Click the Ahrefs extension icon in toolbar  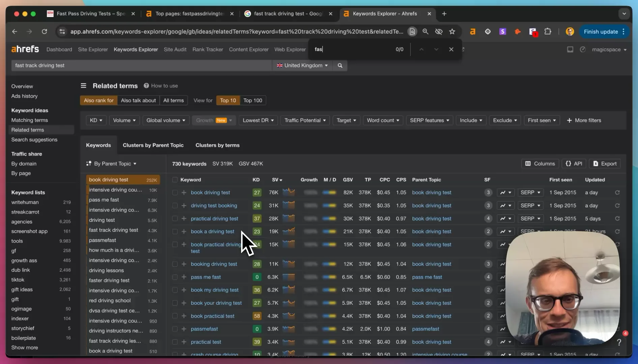click(472, 31)
